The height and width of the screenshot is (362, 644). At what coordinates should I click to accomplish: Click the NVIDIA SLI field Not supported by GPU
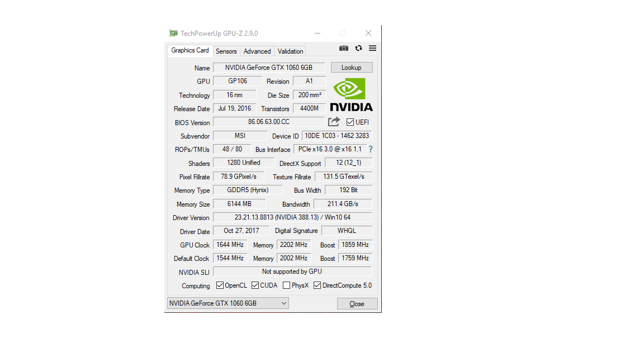pyautogui.click(x=292, y=271)
